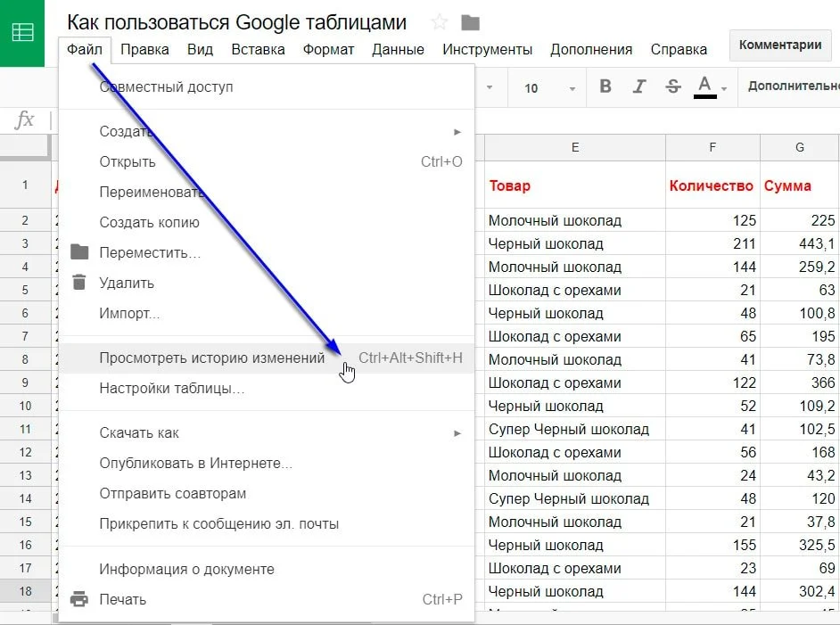
Task: Click the Комментарии button
Action: coord(780,45)
